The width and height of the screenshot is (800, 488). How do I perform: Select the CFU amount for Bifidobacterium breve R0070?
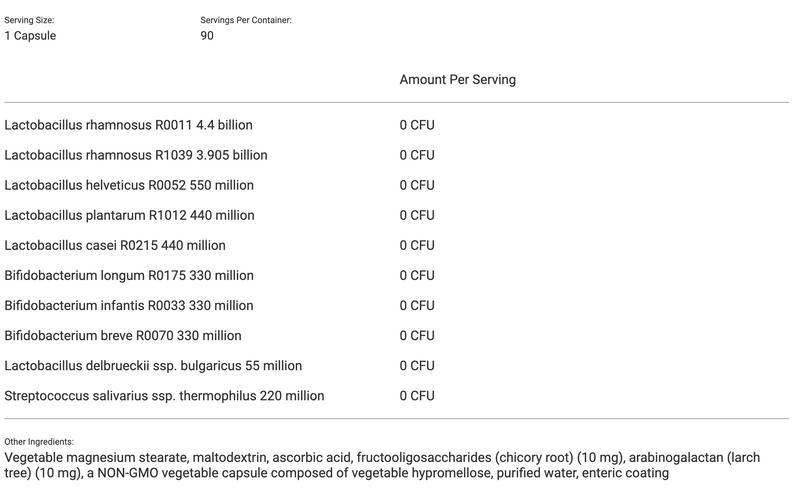click(417, 335)
